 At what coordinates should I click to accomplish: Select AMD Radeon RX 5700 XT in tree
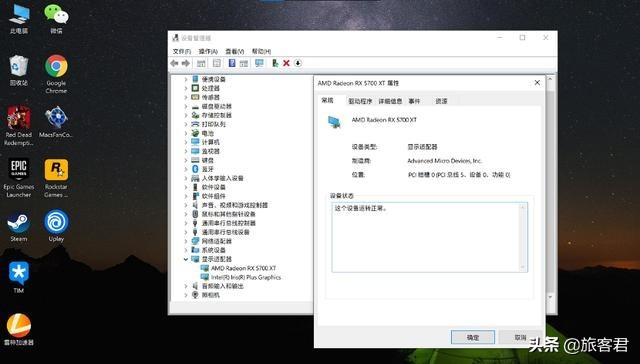(x=243, y=268)
